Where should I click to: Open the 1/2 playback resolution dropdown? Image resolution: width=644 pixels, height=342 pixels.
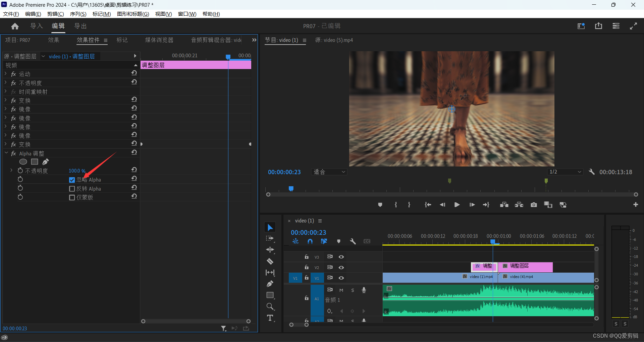[x=565, y=172]
